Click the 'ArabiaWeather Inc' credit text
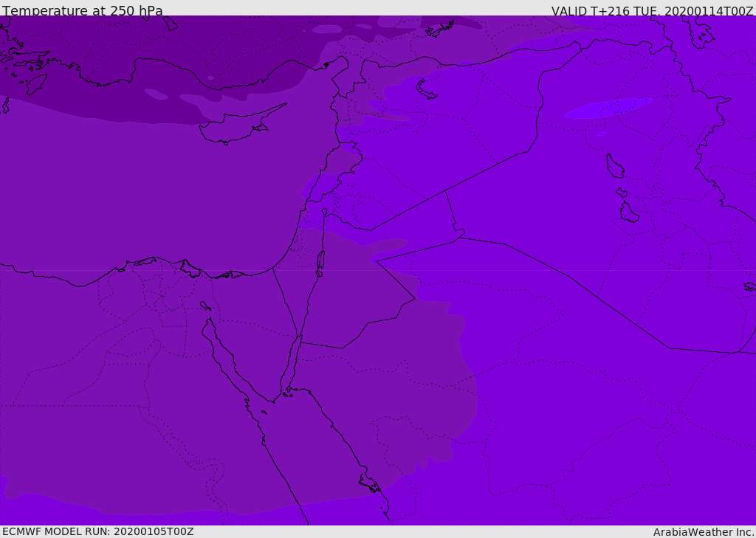The height and width of the screenshot is (538, 756). [704, 532]
